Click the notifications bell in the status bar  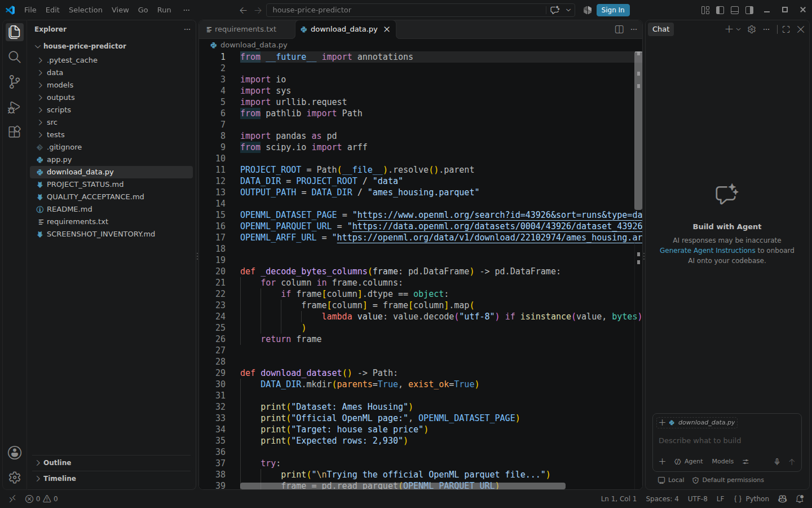(800, 499)
